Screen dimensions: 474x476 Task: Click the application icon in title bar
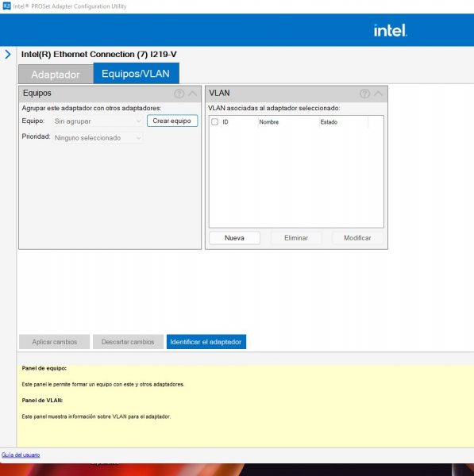point(6,6)
